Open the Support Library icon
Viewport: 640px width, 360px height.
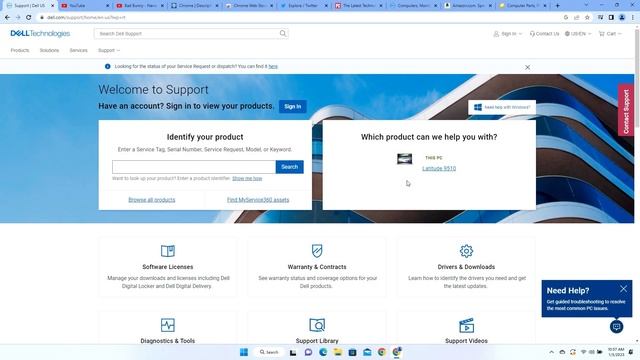(x=317, y=325)
